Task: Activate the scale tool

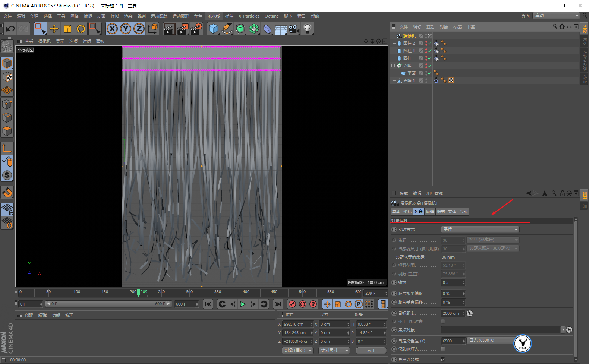Action: [67, 29]
